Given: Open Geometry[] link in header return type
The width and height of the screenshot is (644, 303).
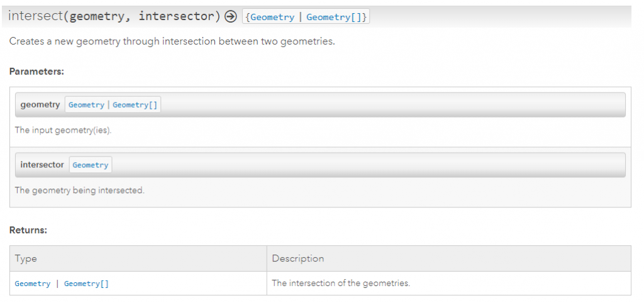Looking at the screenshot, I should (x=333, y=17).
